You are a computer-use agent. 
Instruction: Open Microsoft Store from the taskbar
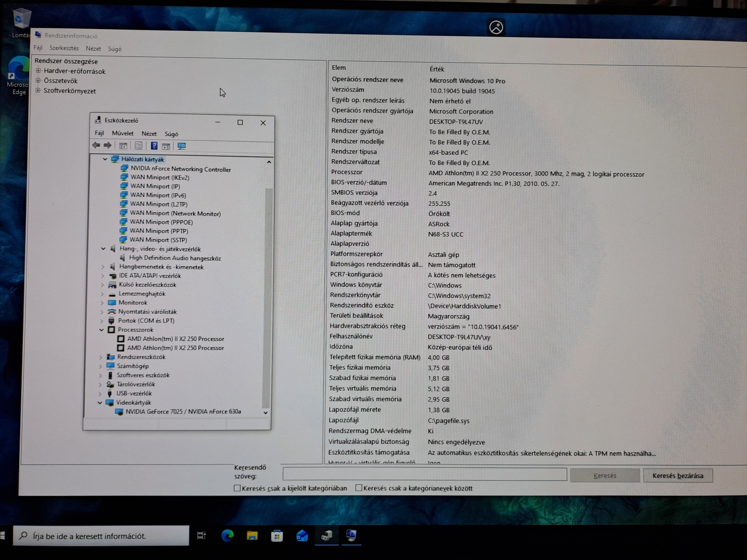277,535
